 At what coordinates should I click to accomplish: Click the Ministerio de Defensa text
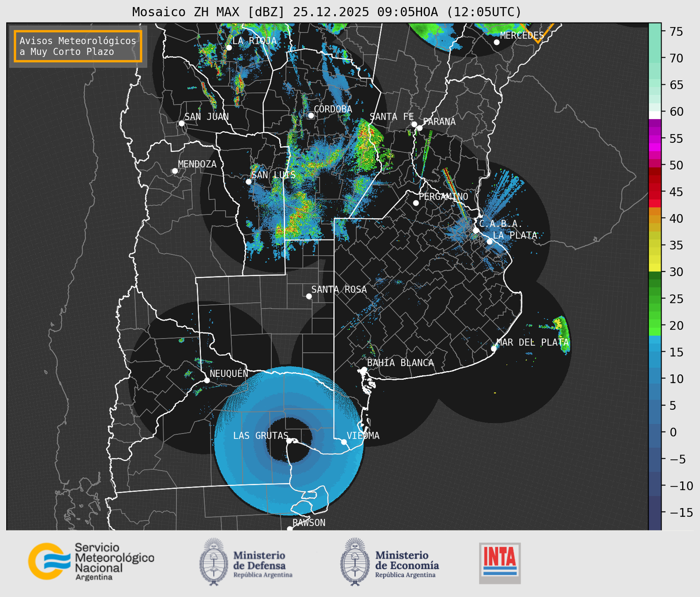(263, 563)
